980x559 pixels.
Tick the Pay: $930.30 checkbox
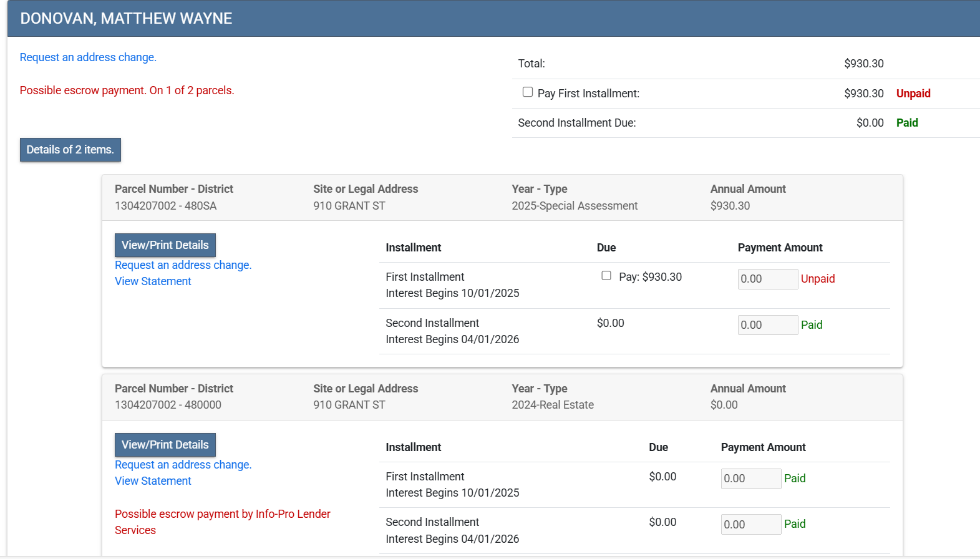tap(606, 276)
